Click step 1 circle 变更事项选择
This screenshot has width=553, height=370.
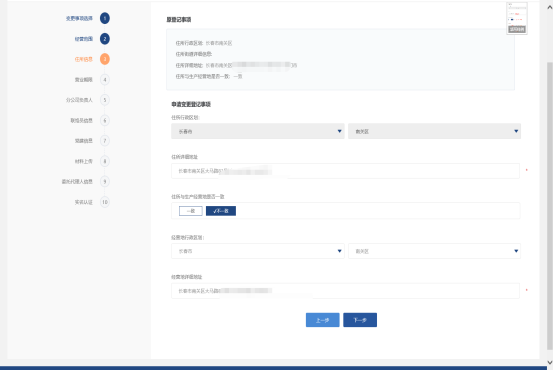(105, 18)
